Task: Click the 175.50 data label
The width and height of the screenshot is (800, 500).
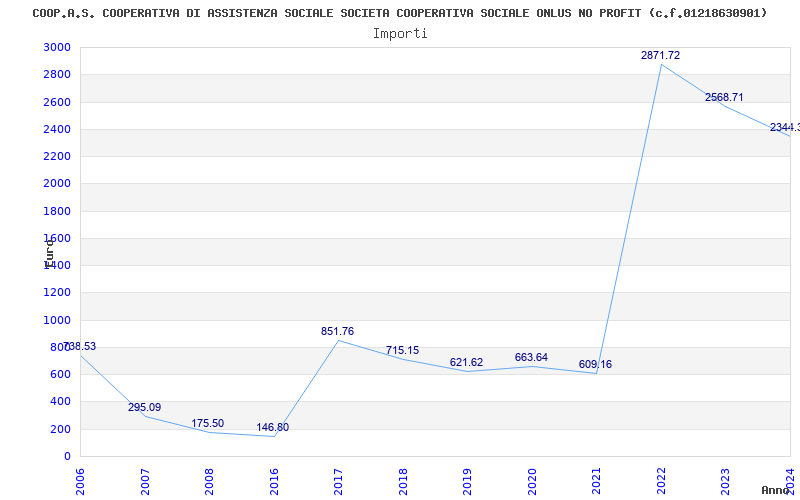Action: click(208, 424)
